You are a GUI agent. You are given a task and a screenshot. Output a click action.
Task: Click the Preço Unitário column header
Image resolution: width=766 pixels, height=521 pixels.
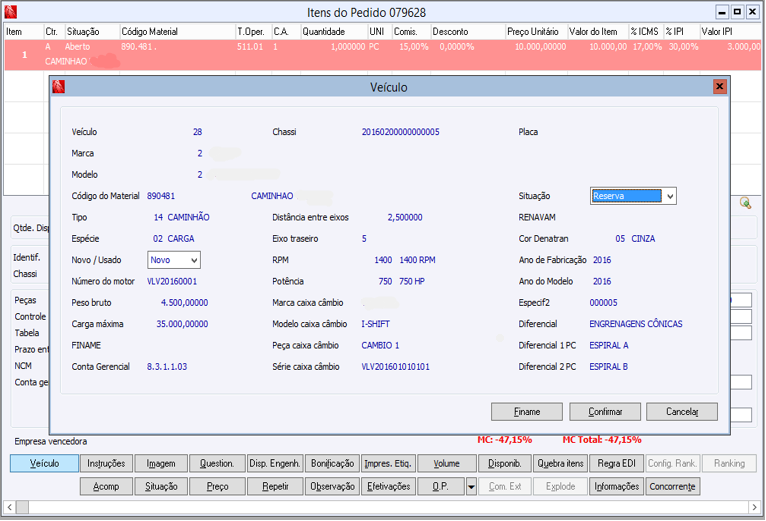(x=536, y=32)
